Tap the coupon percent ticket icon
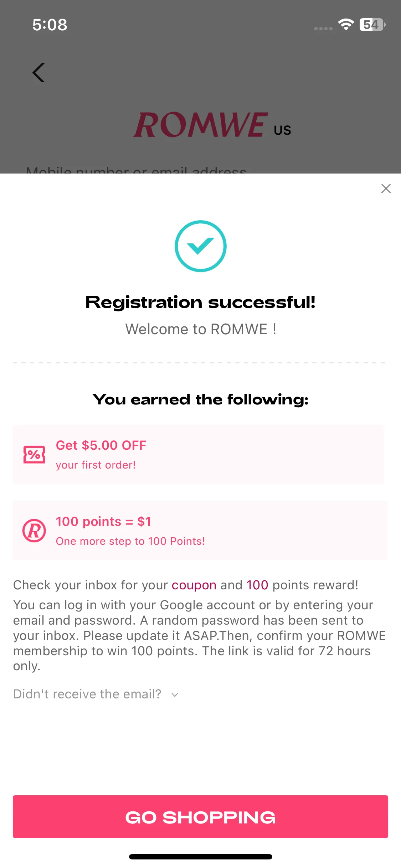This screenshot has width=401, height=868. pyautogui.click(x=34, y=454)
